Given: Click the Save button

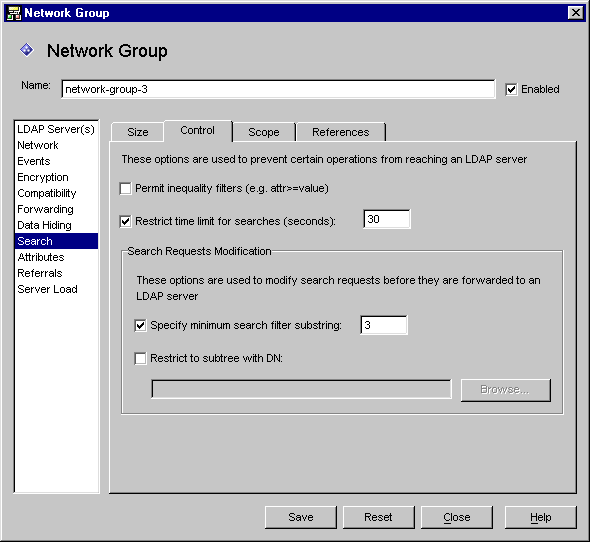Looking at the screenshot, I should pyautogui.click(x=301, y=517).
